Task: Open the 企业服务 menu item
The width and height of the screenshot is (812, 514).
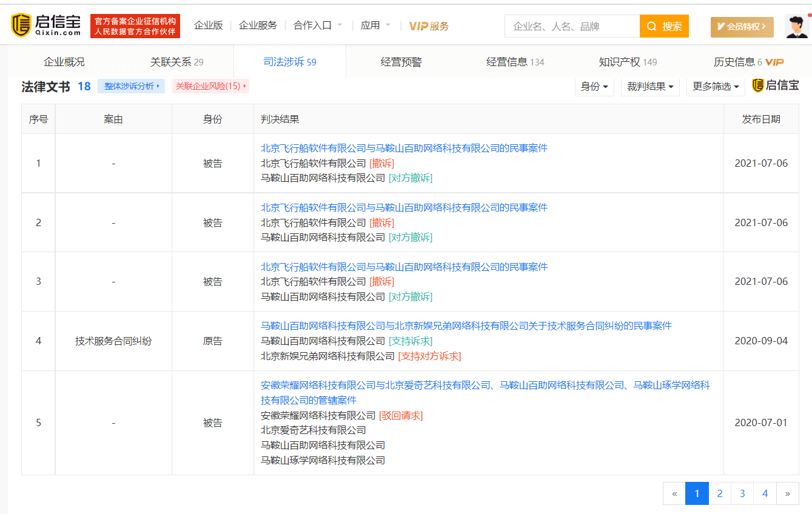Action: pyautogui.click(x=258, y=25)
